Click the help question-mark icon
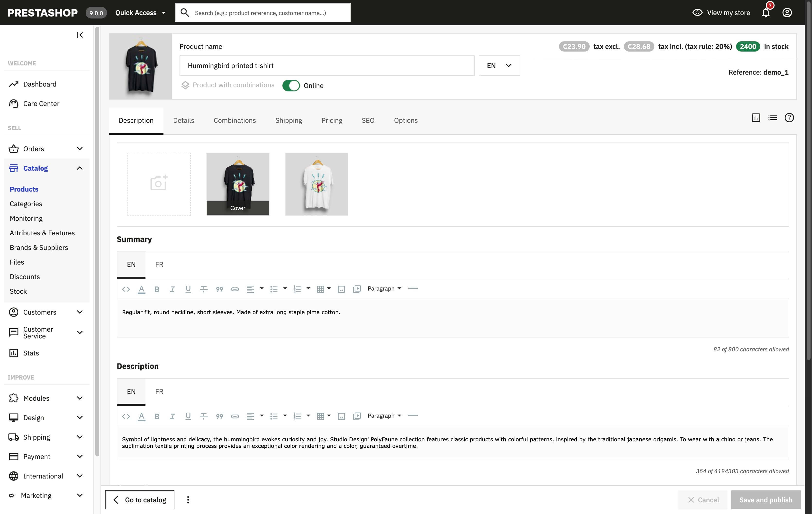The image size is (812, 514). click(789, 118)
